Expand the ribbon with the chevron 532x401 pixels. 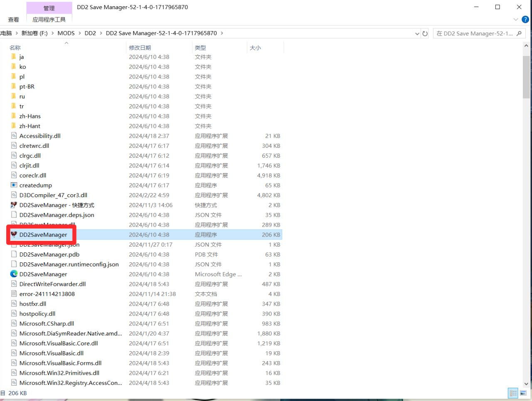click(x=516, y=20)
